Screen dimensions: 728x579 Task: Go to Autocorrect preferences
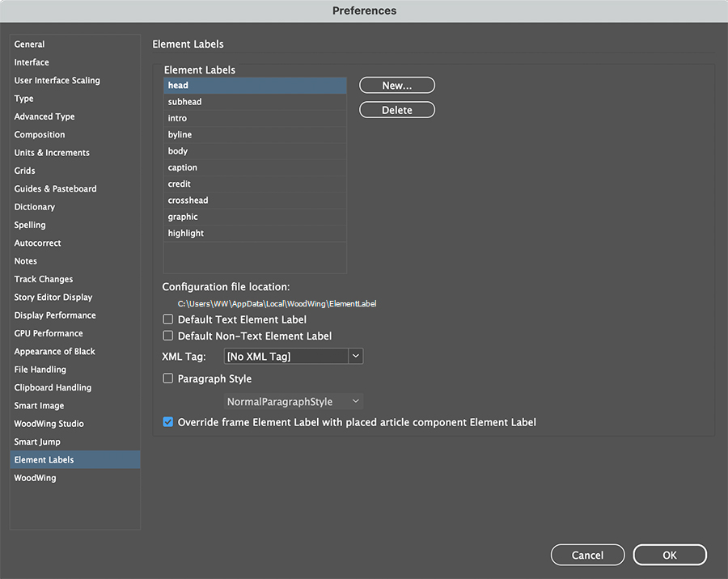coord(75,243)
